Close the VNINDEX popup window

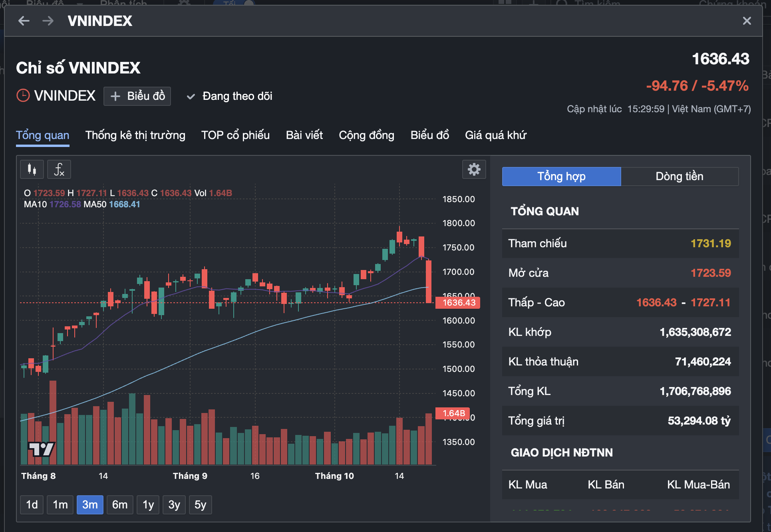[x=747, y=21]
